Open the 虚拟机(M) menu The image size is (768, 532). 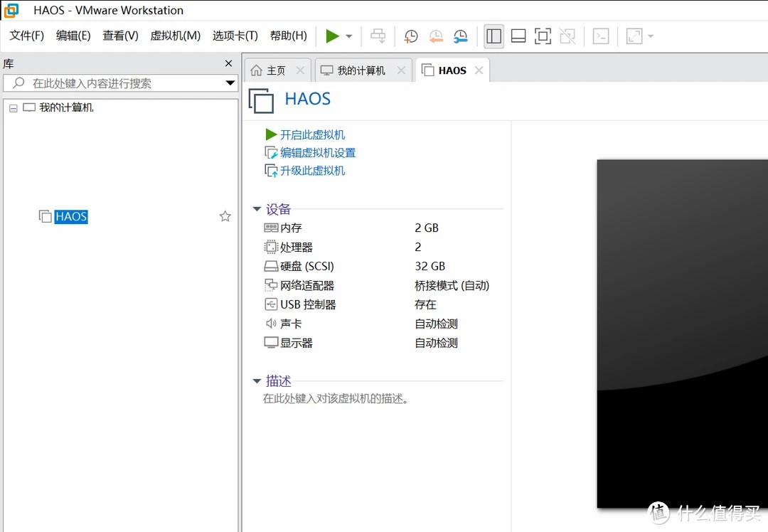tap(175, 36)
